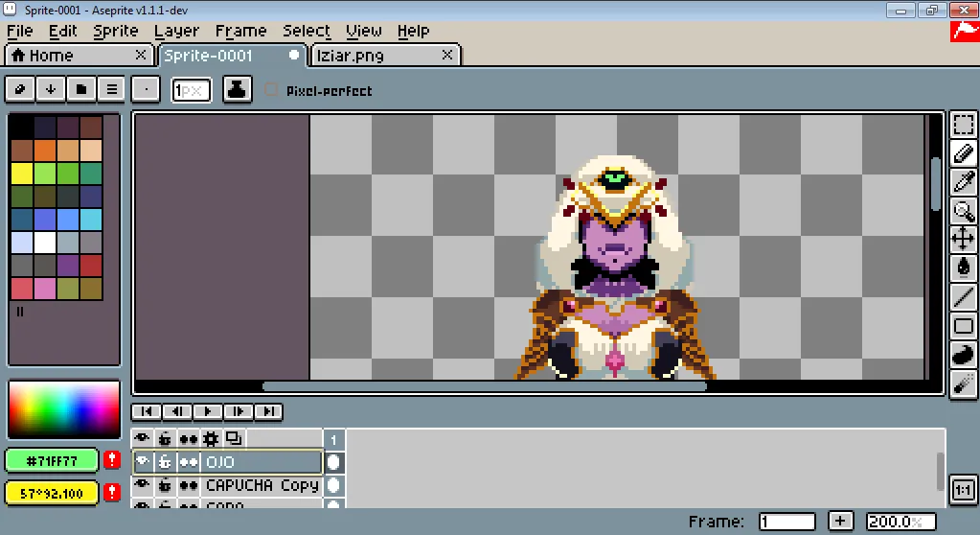Open the Help menu
The width and height of the screenshot is (980, 535).
tap(413, 31)
